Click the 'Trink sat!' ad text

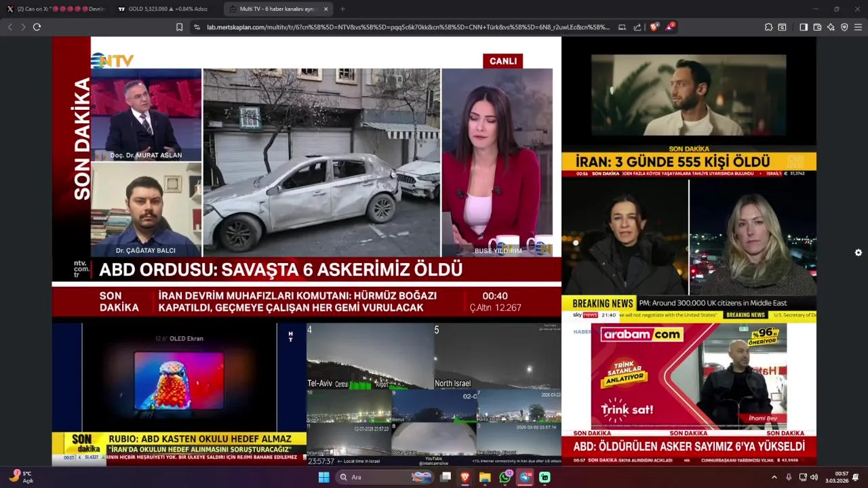pyautogui.click(x=627, y=409)
